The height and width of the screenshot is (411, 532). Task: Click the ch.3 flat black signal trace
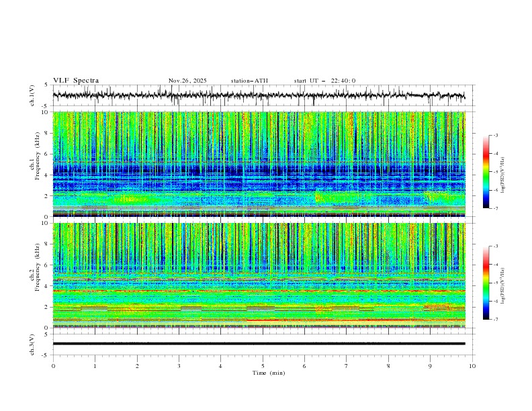pyautogui.click(x=259, y=344)
